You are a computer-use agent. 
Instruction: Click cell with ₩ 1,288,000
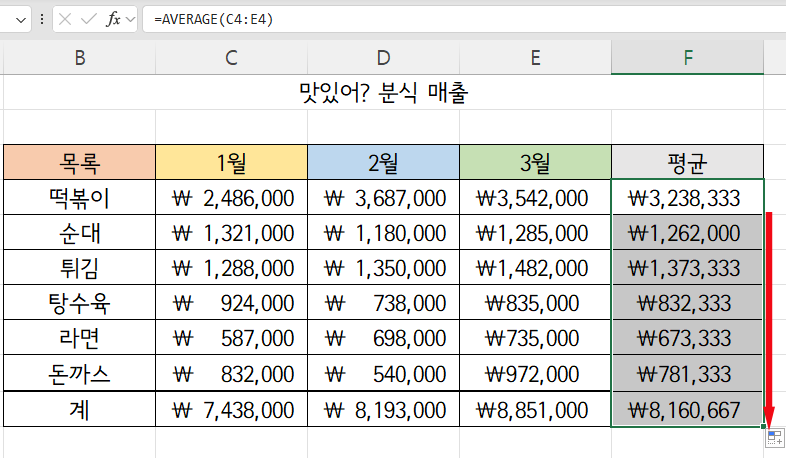tap(231, 268)
